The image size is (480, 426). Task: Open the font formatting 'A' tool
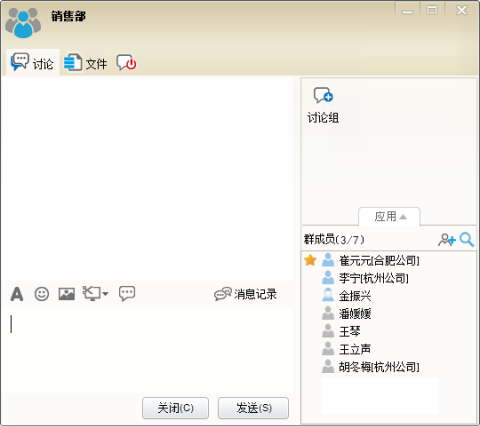17,294
